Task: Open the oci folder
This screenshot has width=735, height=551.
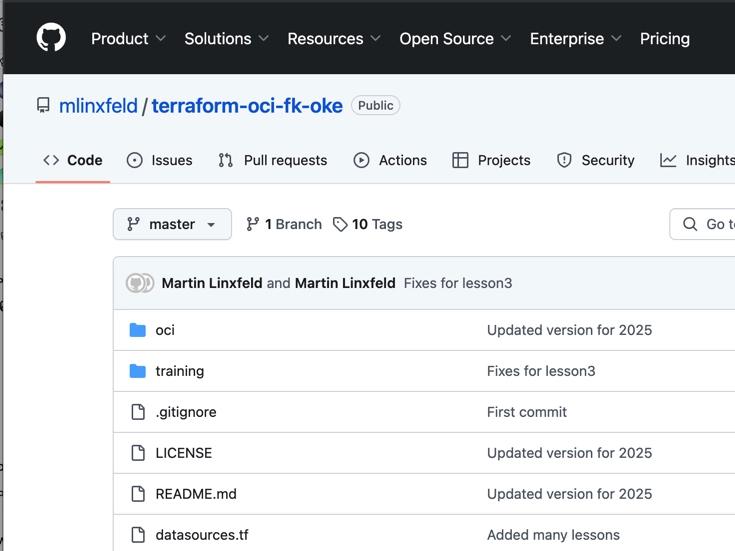Action: coord(165,330)
